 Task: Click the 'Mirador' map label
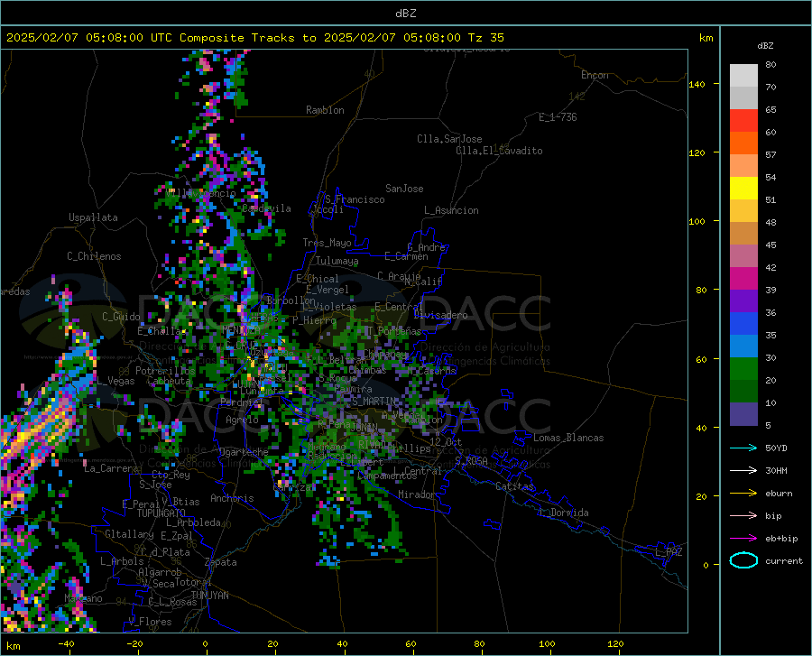pyautogui.click(x=417, y=494)
